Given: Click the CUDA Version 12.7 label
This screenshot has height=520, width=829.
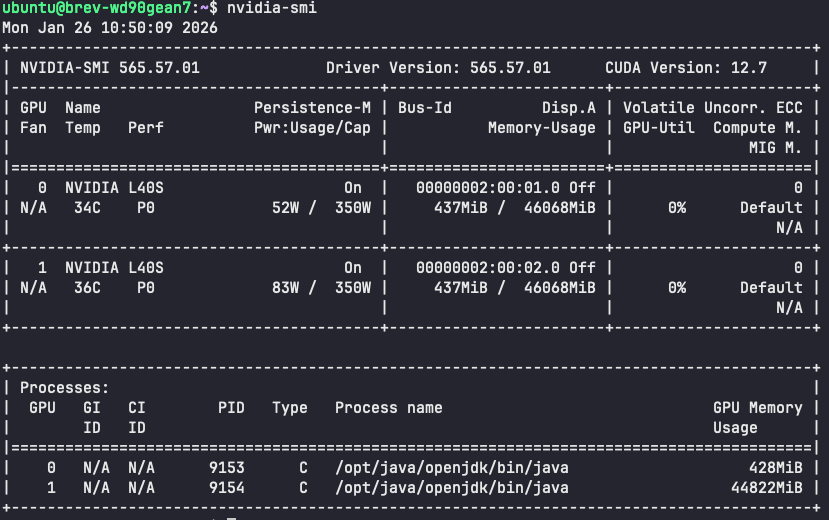Looking at the screenshot, I should point(686,68).
